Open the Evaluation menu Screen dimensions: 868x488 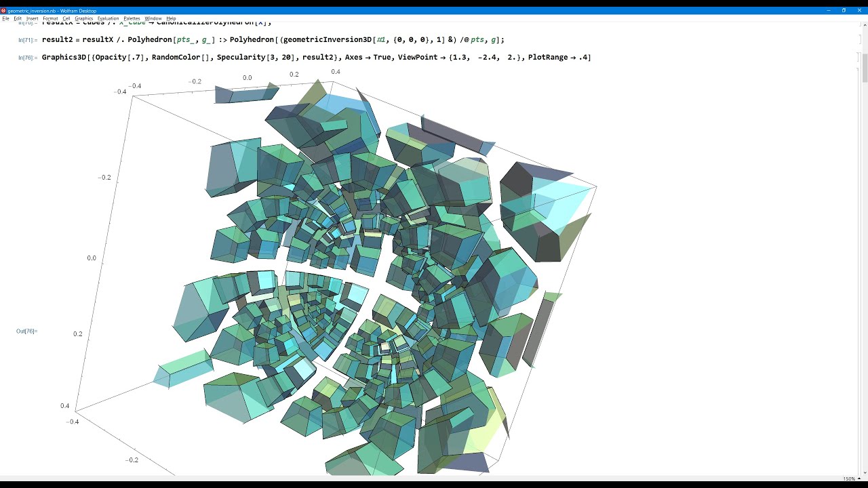pos(108,18)
